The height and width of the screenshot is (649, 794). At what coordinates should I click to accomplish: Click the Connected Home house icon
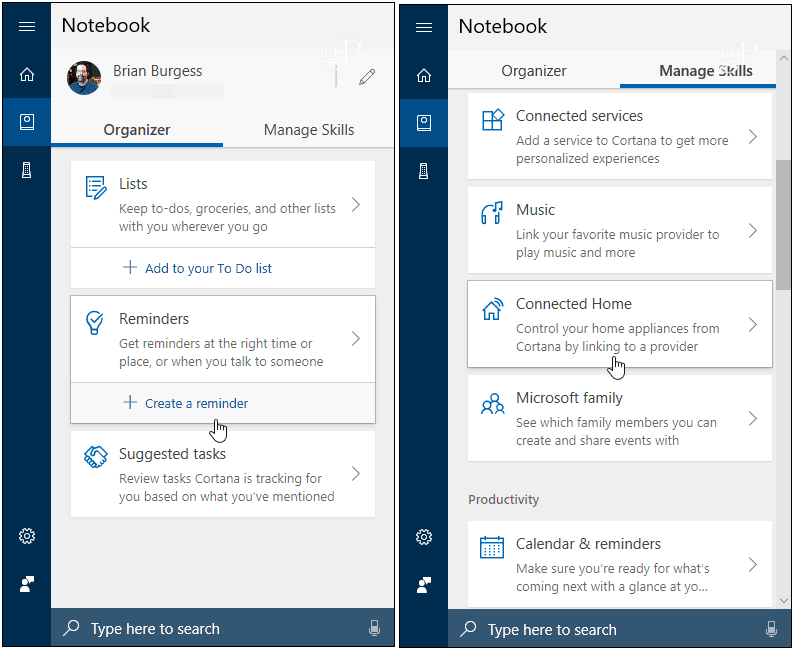pos(492,309)
